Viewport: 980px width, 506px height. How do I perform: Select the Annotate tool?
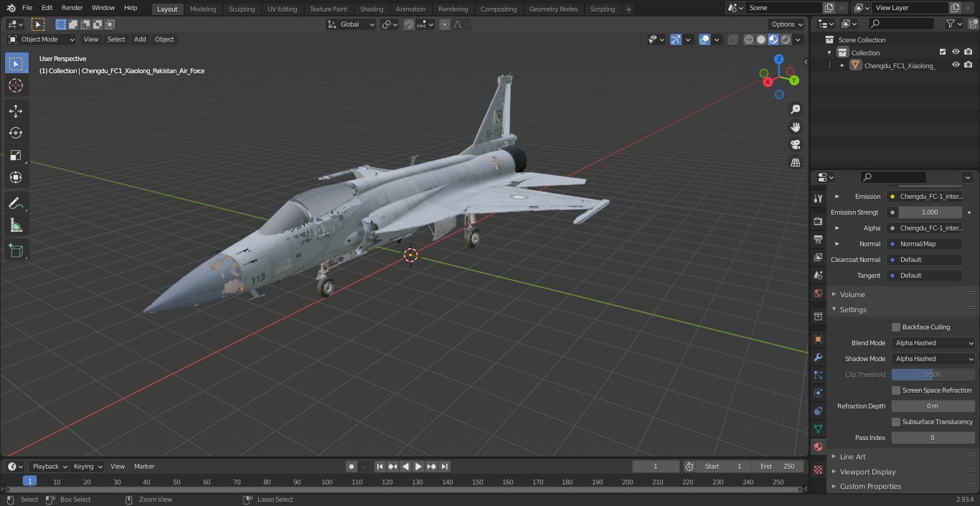click(16, 204)
